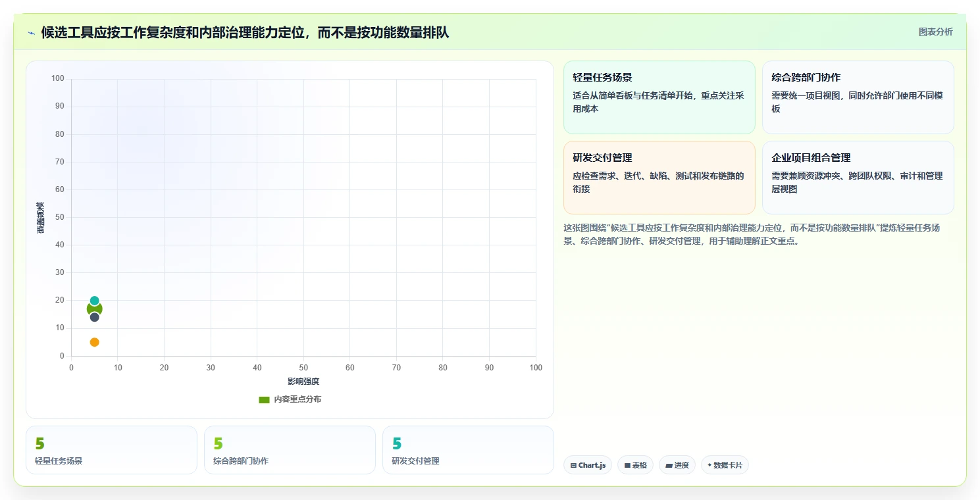Click the 轻量任务场景 stat card below the chart
Viewport: 980px width, 500px height.
[x=111, y=450]
